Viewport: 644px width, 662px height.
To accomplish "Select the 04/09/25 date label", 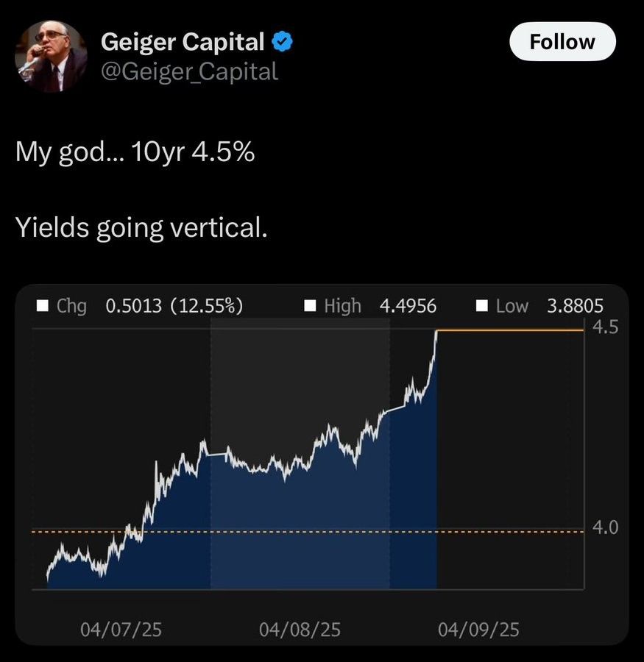I will 479,630.
